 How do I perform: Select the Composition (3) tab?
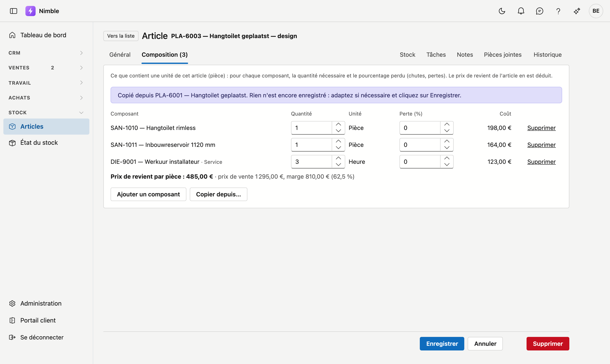pyautogui.click(x=165, y=55)
